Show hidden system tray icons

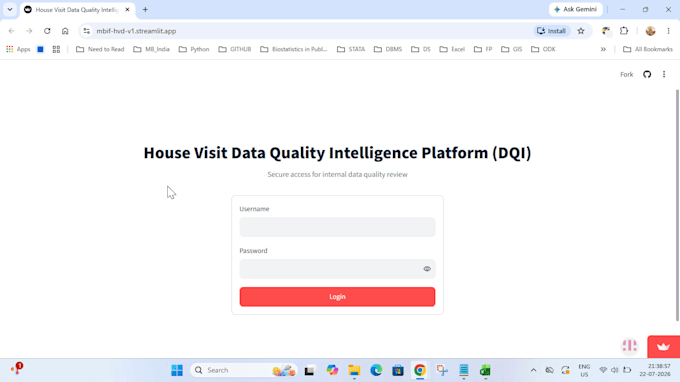coord(533,370)
